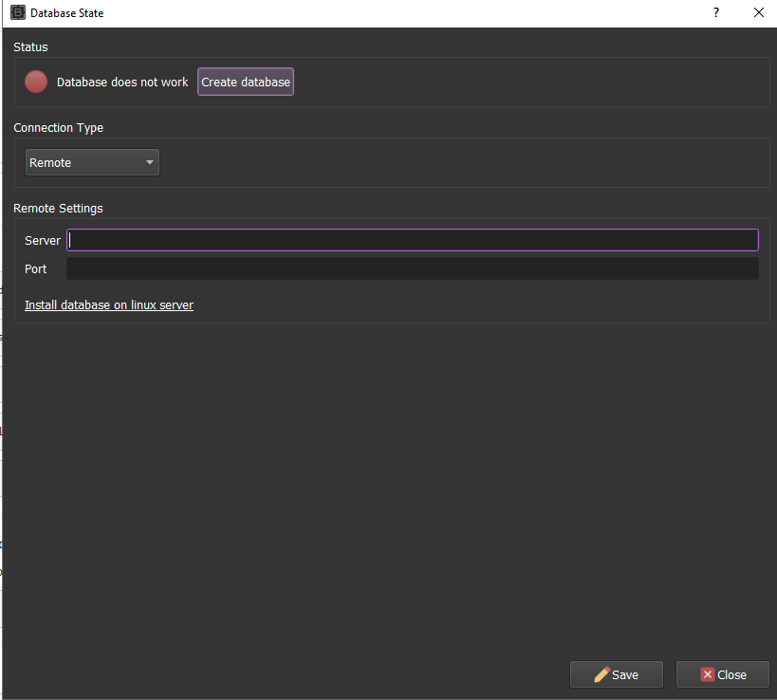Click the Status section heading
Viewport: 777px width, 700px height.
click(30, 46)
